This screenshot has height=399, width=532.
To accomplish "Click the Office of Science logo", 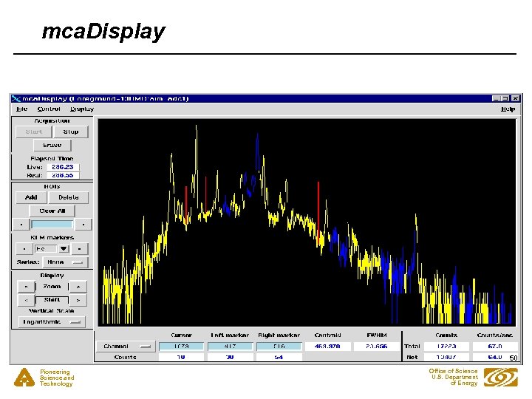I will 501,377.
